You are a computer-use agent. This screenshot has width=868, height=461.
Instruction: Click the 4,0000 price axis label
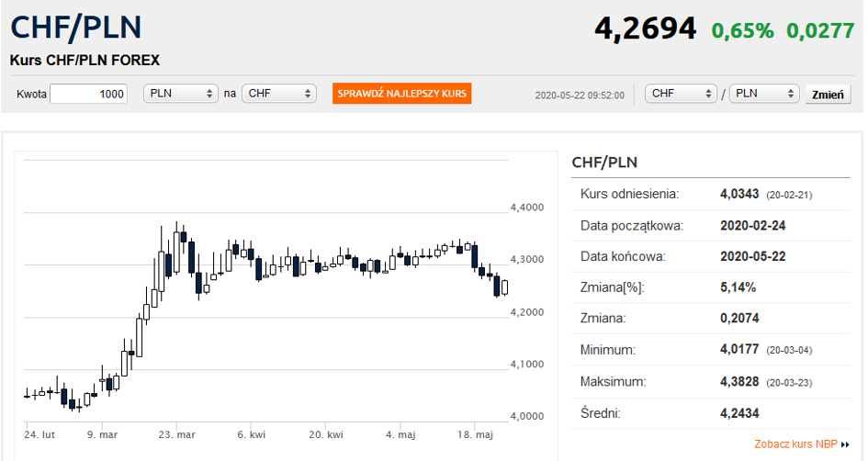(527, 416)
